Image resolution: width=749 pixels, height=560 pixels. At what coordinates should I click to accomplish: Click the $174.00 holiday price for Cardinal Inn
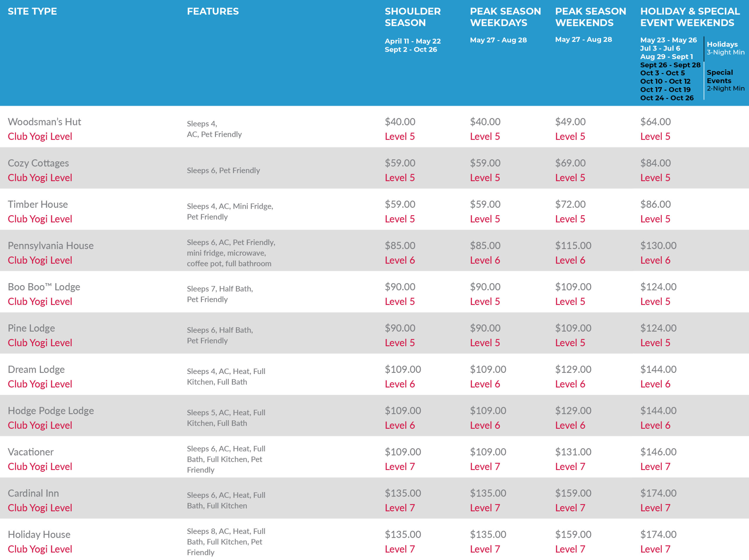pyautogui.click(x=658, y=493)
